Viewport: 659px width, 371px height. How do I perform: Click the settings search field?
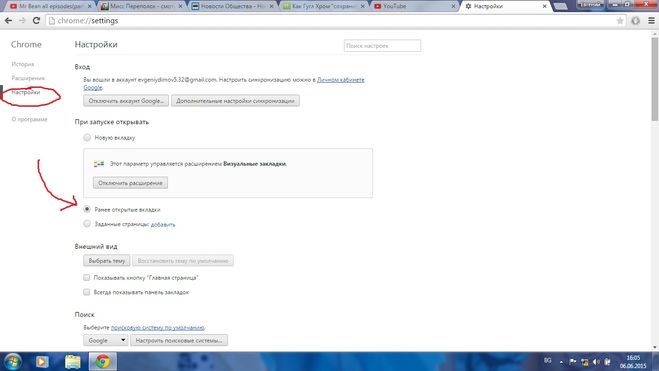point(382,46)
